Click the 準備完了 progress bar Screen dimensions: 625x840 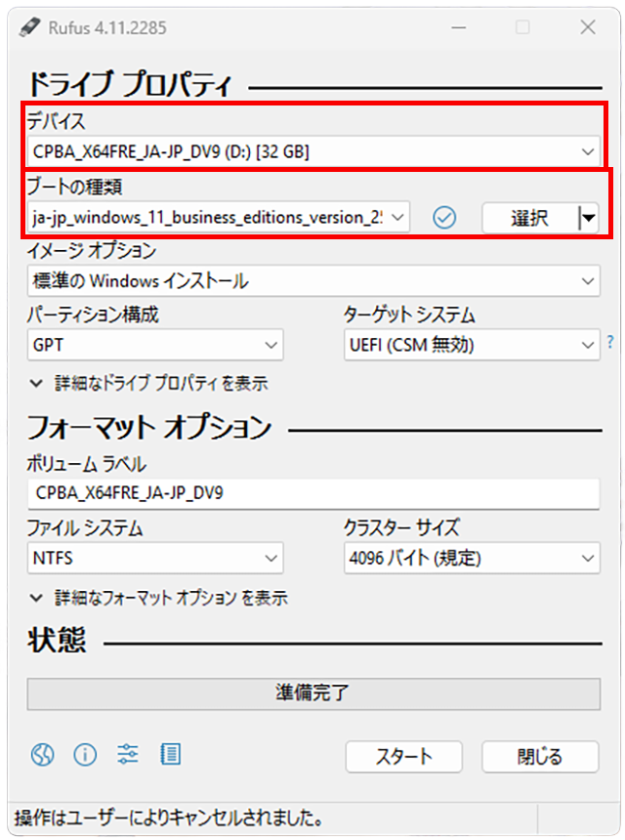pyautogui.click(x=313, y=693)
